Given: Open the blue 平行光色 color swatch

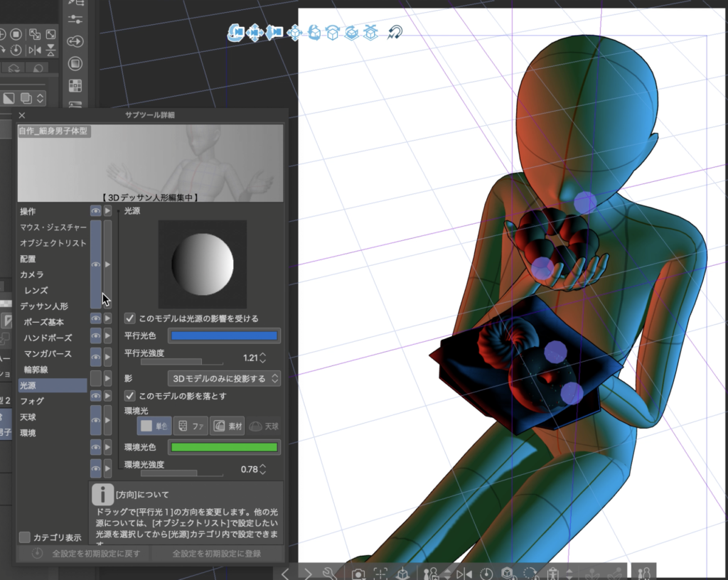Looking at the screenshot, I should 224,335.
